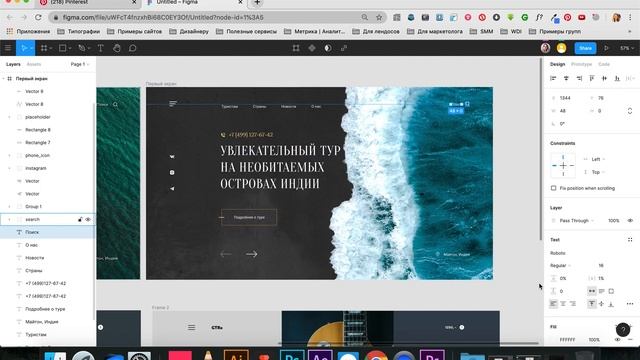Open vertical constraint Top dropdown
This screenshot has height=360, width=640.
click(598, 172)
